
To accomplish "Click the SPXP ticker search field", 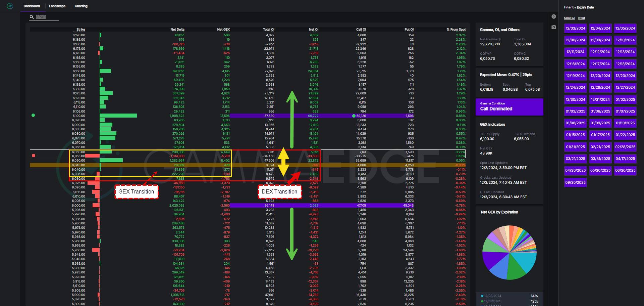I will point(47,17).
